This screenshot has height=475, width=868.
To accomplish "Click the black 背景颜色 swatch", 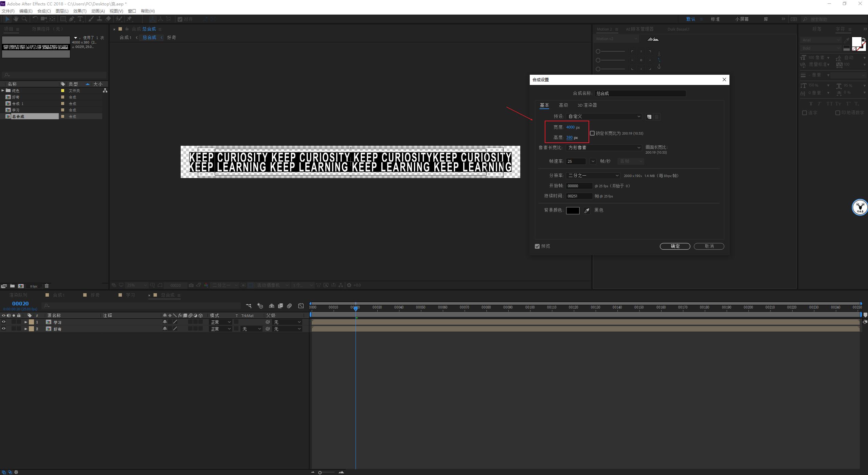I will [573, 211].
